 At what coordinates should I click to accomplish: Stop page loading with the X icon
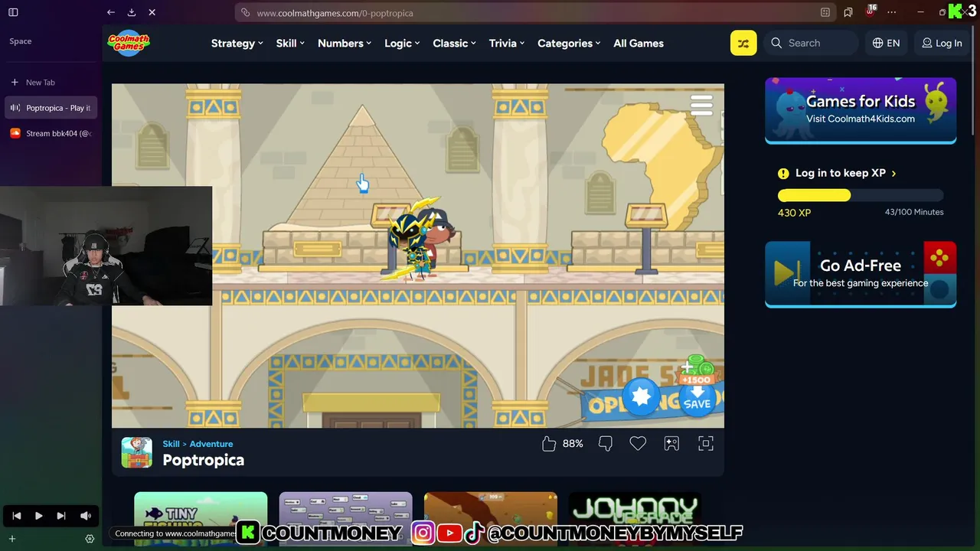152,12
